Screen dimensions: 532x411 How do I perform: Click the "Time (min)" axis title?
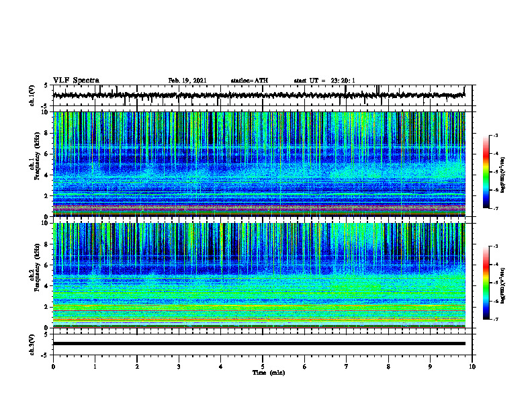[x=269, y=373]
